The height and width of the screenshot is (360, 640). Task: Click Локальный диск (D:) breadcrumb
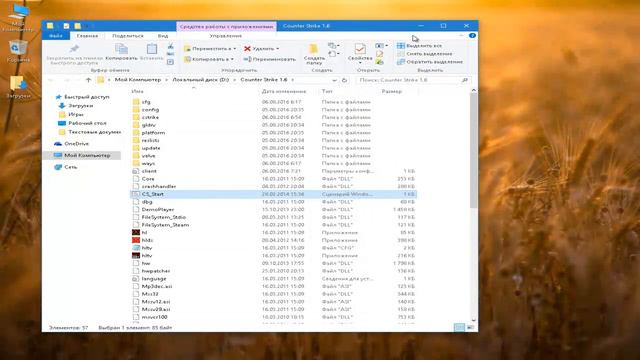200,80
